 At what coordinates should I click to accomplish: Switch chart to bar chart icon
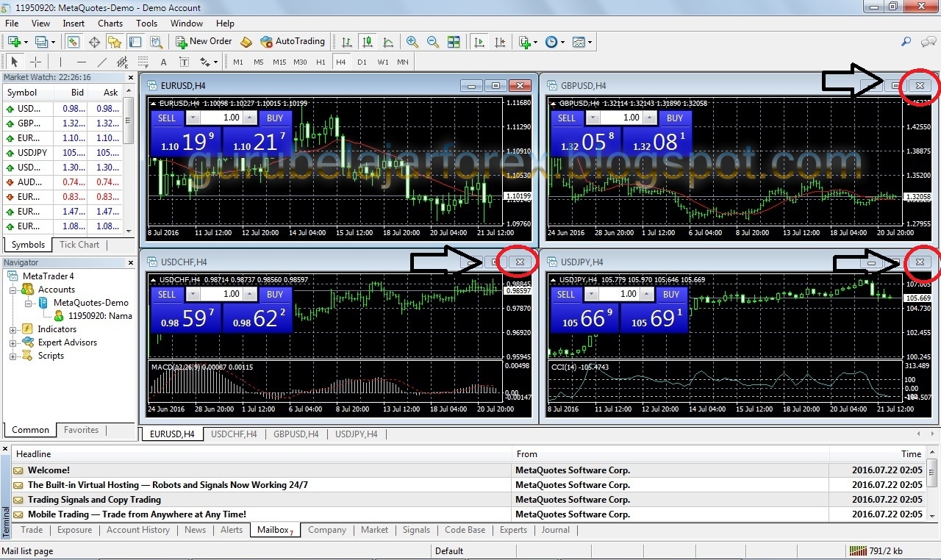[346, 42]
